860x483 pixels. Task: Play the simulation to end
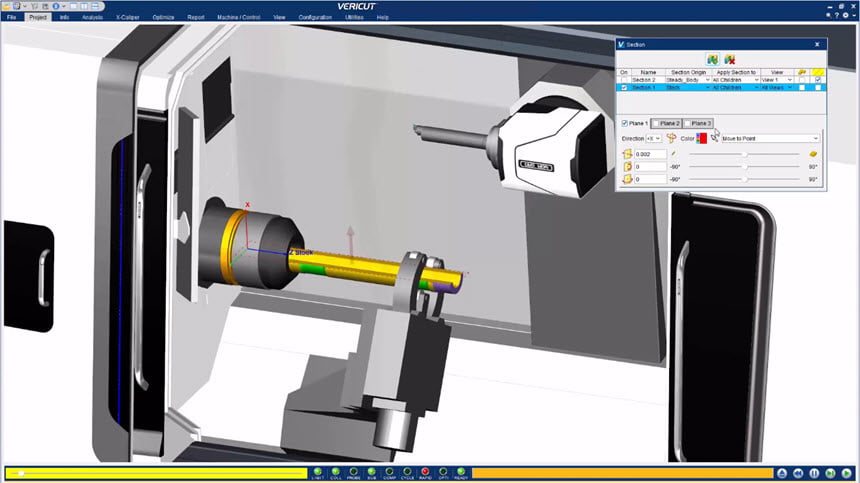[847, 473]
